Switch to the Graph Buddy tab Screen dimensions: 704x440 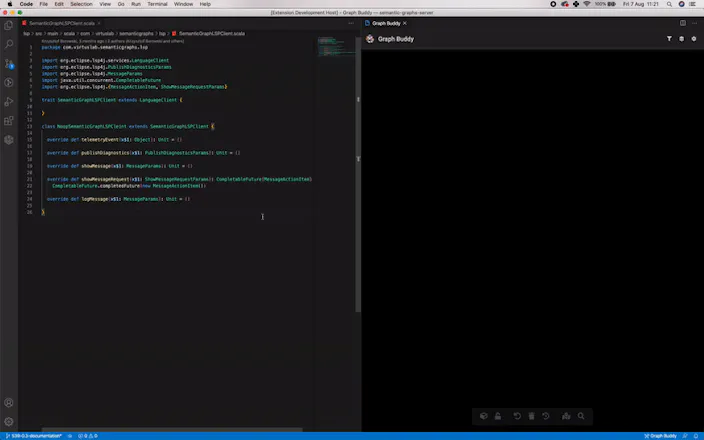[x=386, y=23]
